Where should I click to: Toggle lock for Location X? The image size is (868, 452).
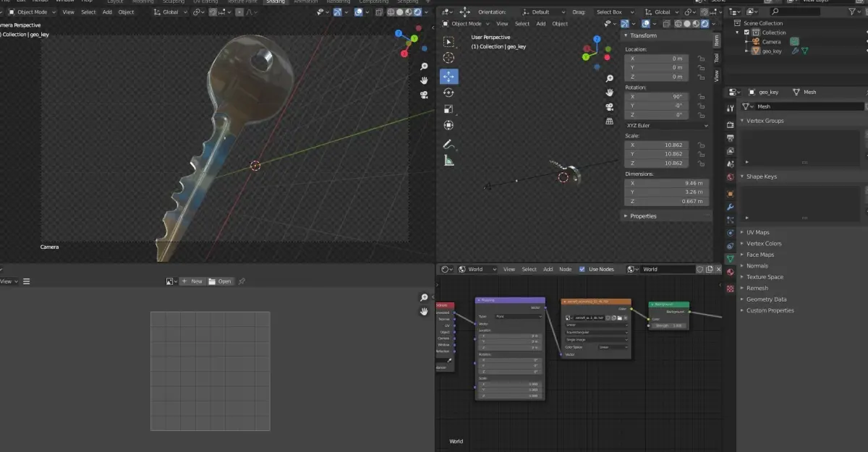700,59
